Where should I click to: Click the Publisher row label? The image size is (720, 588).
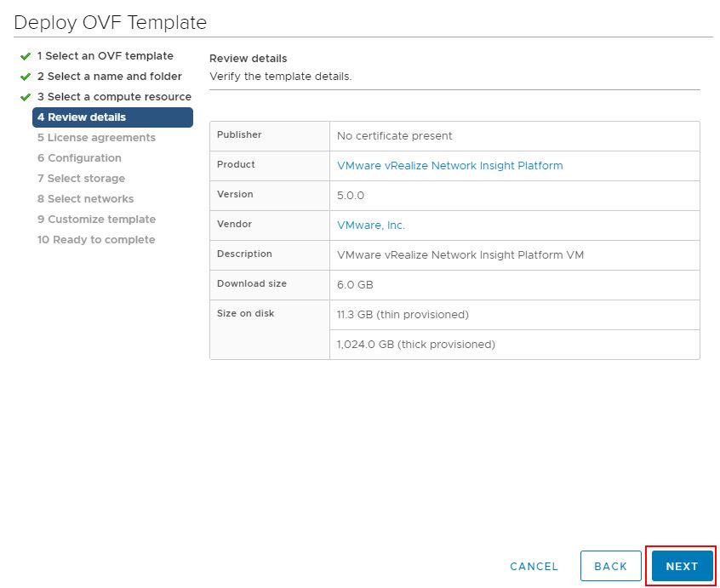[x=239, y=134]
